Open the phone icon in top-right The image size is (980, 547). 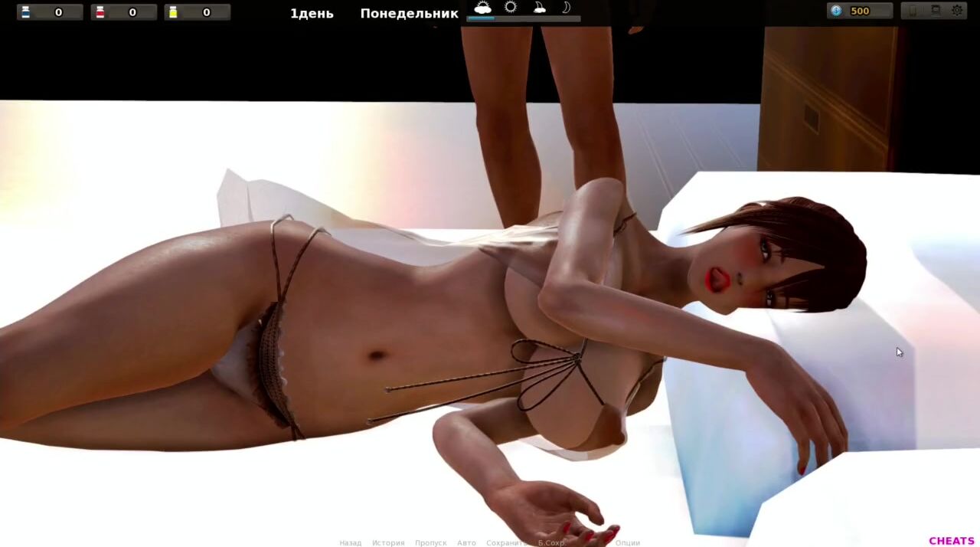913,11
